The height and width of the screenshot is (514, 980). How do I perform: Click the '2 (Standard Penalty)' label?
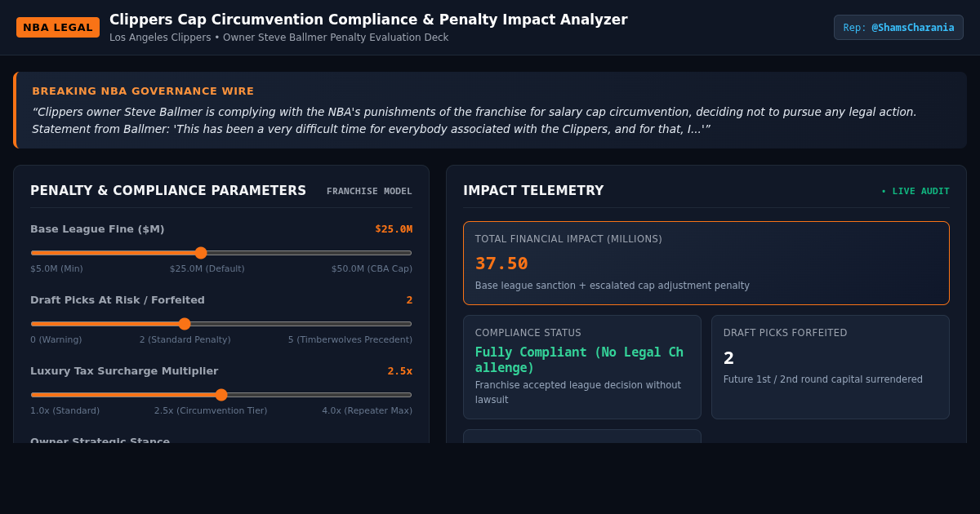[x=185, y=340]
